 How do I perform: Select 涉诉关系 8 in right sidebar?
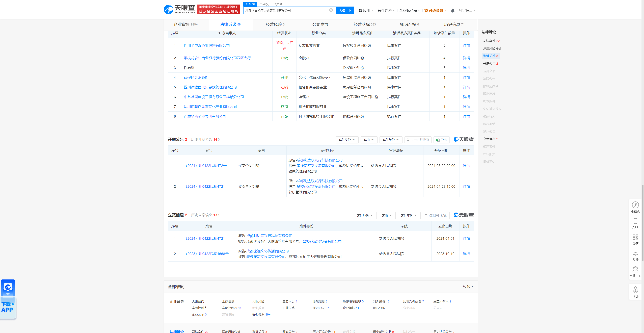[490, 56]
